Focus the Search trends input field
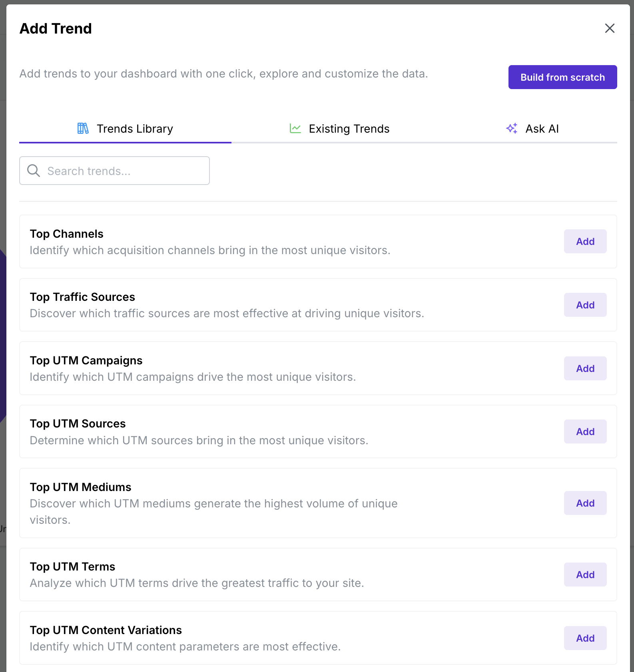 point(124,171)
